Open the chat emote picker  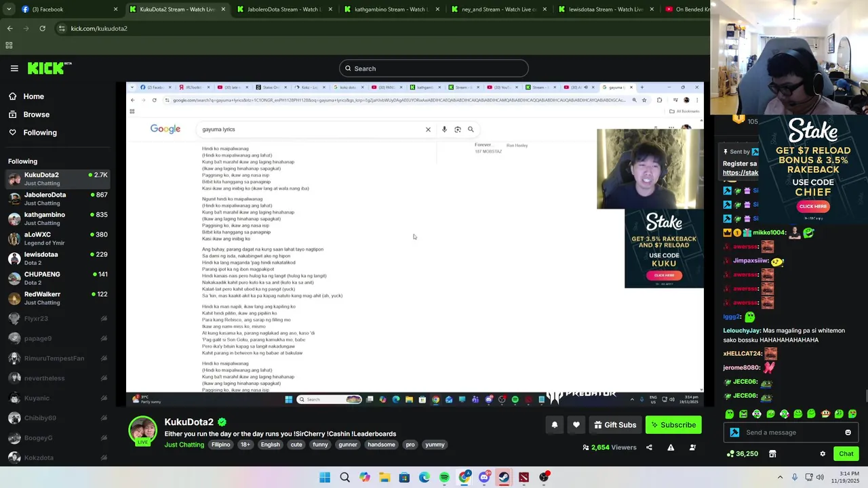848,432
